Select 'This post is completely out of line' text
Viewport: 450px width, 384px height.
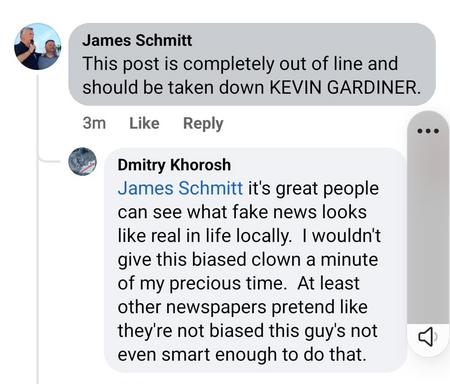(240, 64)
